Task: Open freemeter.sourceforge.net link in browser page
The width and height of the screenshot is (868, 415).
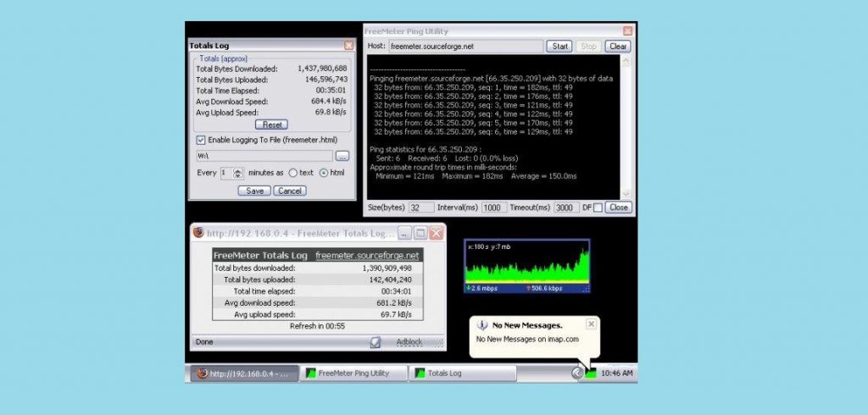Action: click(367, 256)
